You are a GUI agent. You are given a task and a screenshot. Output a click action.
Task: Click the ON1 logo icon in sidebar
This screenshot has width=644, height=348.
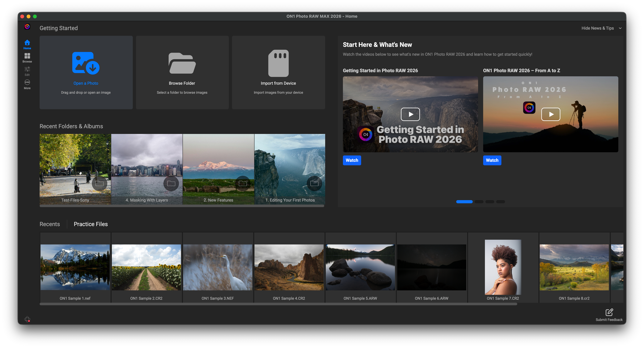pyautogui.click(x=27, y=27)
